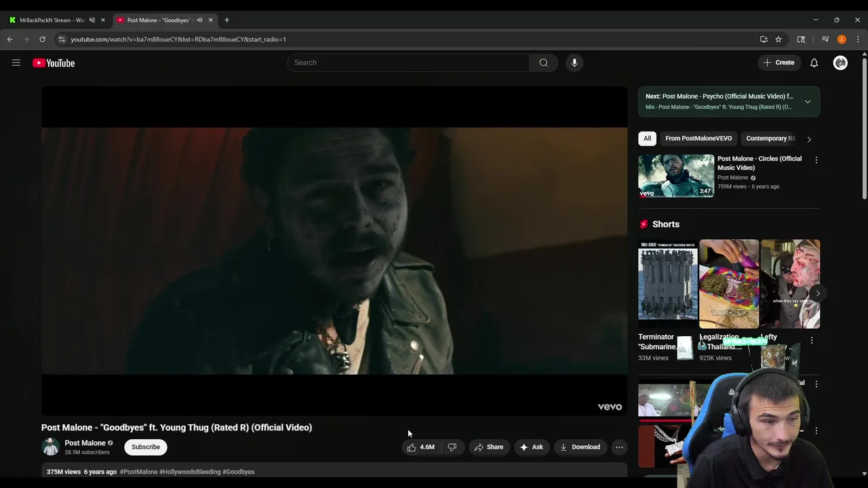
Task: Bookmark this page with the star
Action: (778, 39)
